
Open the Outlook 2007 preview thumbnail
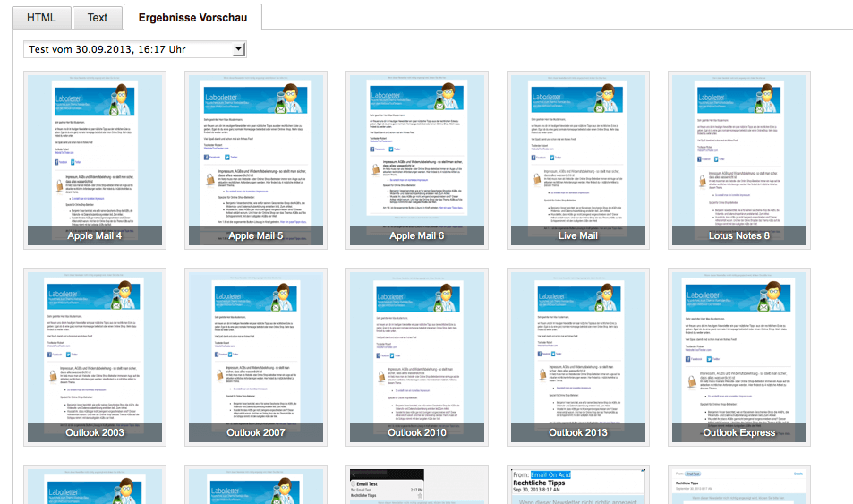click(256, 357)
